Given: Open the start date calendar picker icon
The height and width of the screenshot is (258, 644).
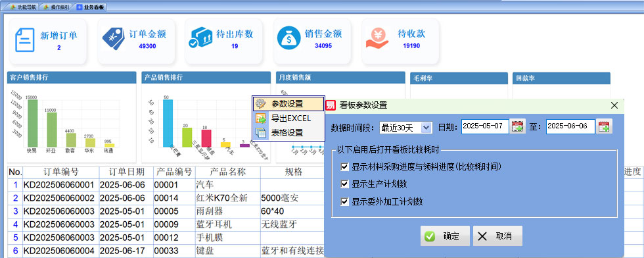Looking at the screenshot, I should coord(518,127).
